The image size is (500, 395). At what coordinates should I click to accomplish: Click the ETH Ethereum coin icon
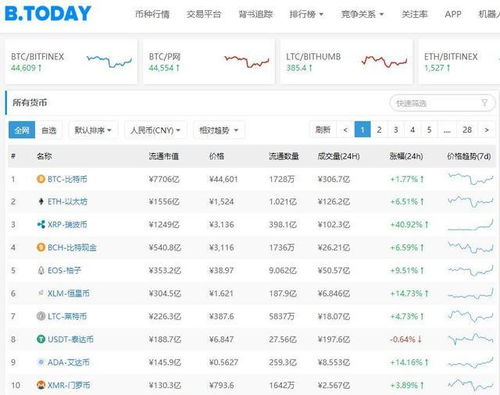pos(41,202)
